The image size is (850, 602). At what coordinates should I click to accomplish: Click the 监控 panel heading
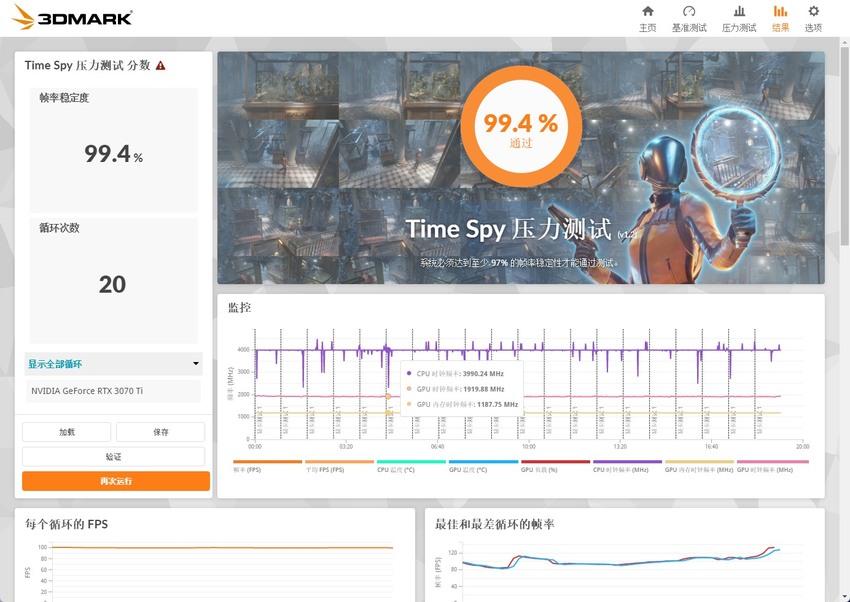pyautogui.click(x=240, y=308)
